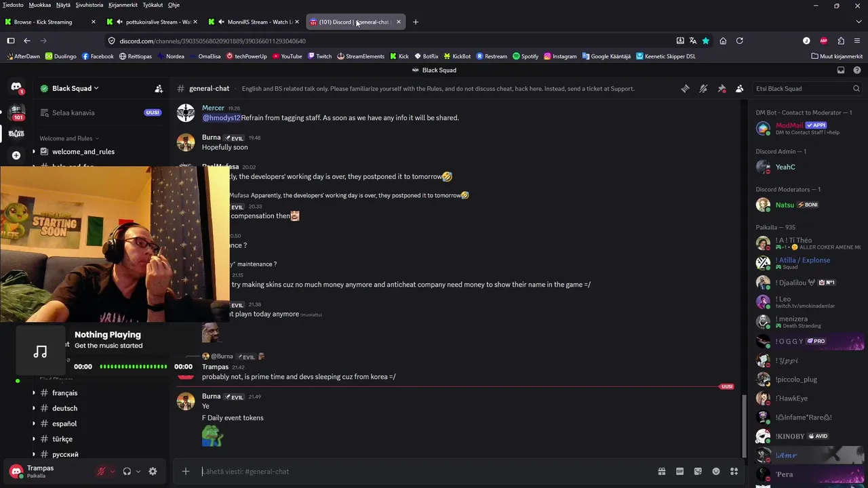Open the gift icon in the message bar
868x488 pixels.
(661, 472)
